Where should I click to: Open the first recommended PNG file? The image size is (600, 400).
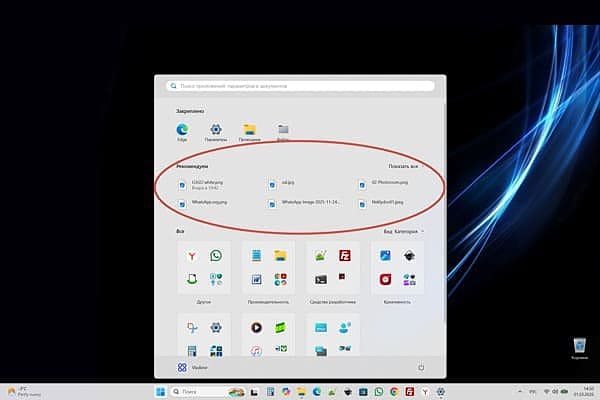(x=204, y=185)
